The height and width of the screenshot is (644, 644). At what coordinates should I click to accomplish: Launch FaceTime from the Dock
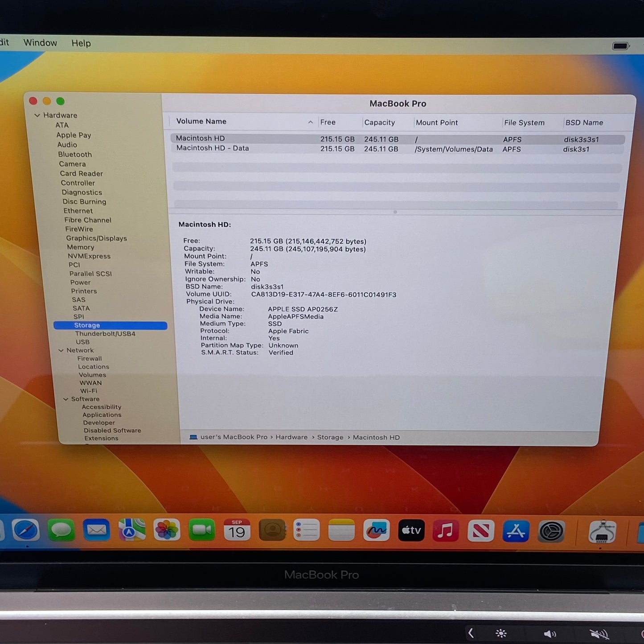click(202, 530)
